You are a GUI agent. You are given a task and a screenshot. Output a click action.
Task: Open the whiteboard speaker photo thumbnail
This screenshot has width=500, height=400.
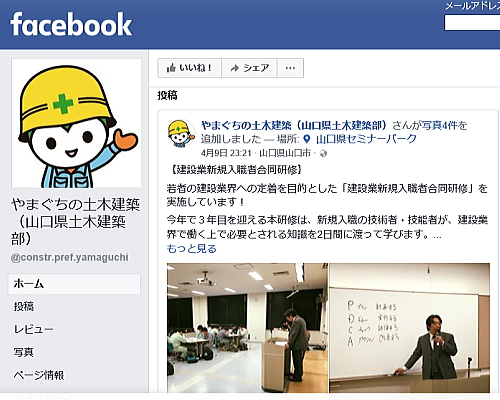tap(410, 328)
